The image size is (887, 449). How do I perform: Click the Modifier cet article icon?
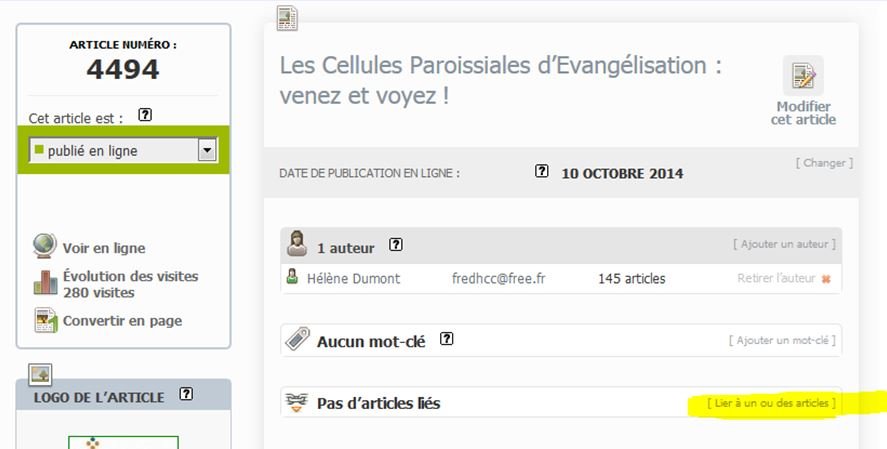803,76
